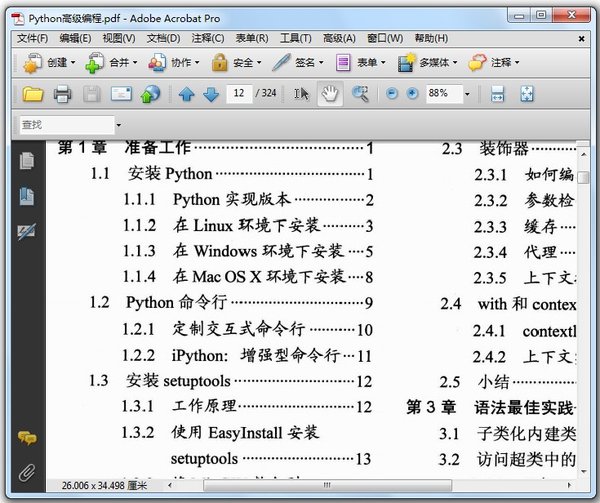Open the 高级(A) menu
The image size is (600, 503).
click(x=339, y=38)
